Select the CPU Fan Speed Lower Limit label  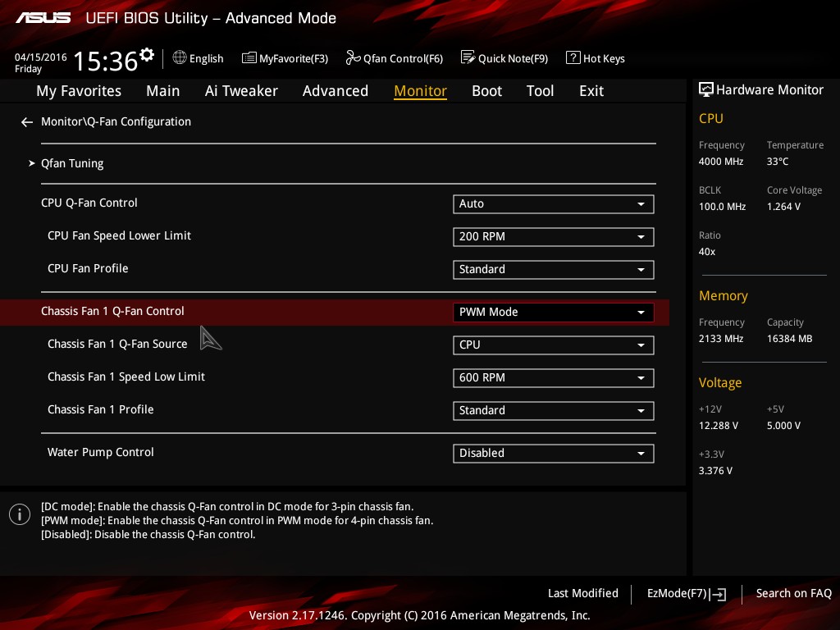click(120, 235)
